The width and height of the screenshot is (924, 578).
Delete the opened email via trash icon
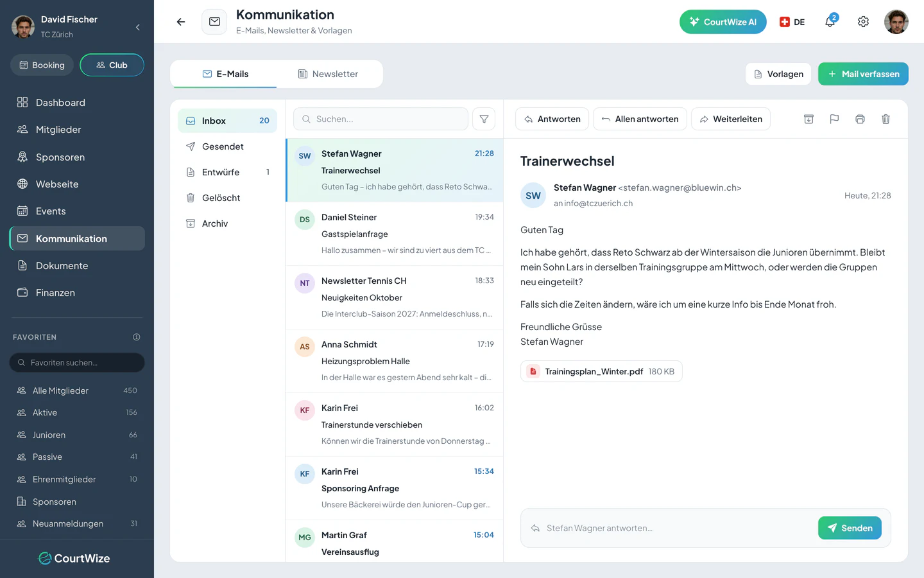[x=886, y=119]
